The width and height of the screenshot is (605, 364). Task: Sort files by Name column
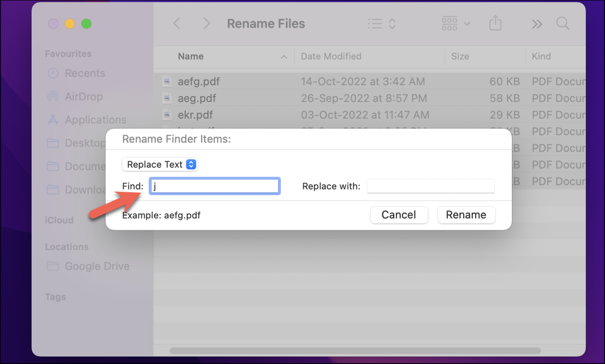[x=190, y=57]
